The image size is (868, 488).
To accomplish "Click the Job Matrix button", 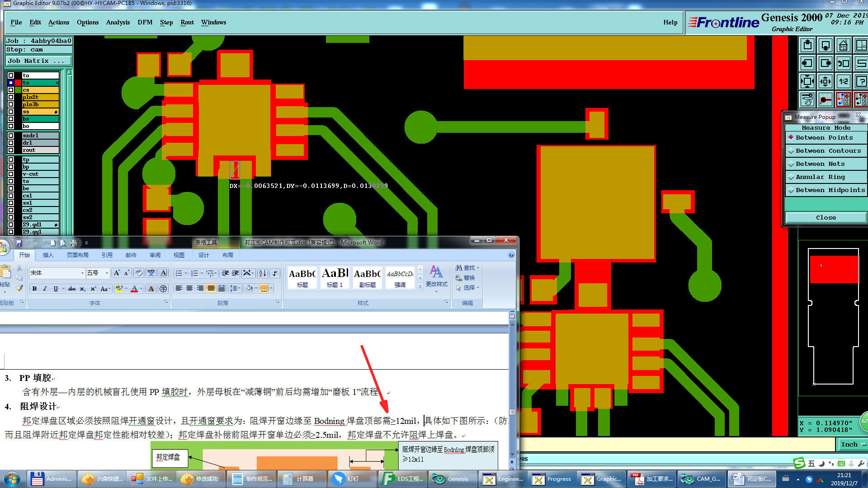I will click(x=38, y=61).
